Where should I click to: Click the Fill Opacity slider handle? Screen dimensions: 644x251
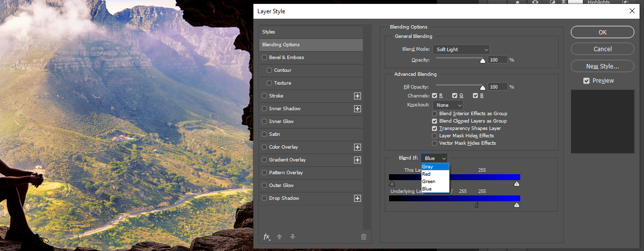(483, 88)
